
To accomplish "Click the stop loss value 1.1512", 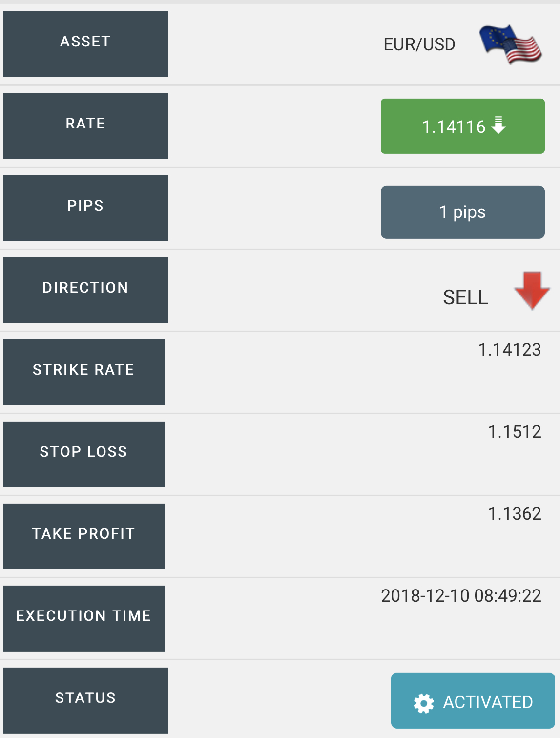I will pyautogui.click(x=515, y=432).
